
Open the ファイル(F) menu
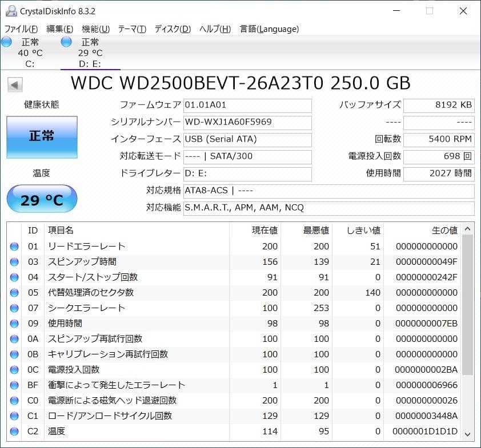(x=21, y=29)
